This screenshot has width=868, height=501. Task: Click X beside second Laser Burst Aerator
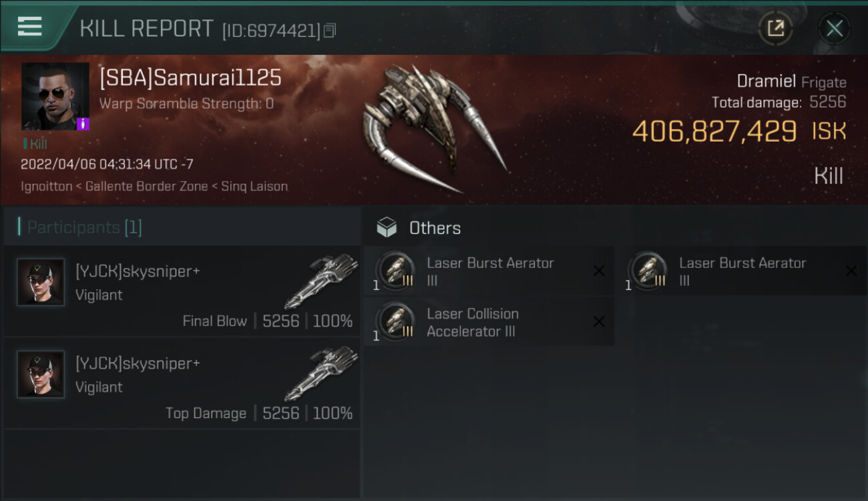(851, 271)
